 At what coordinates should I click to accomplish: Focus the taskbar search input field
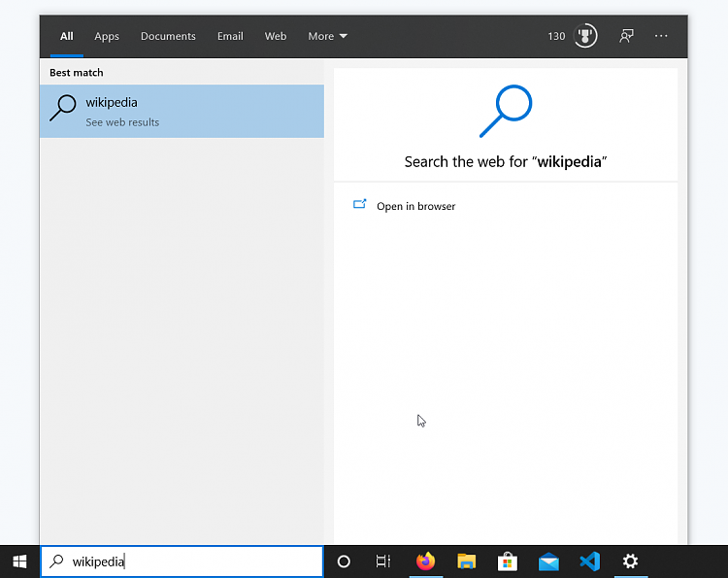point(182,561)
